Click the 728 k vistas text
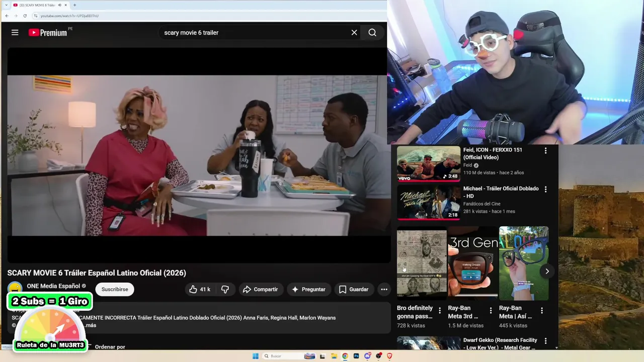Image resolution: width=644 pixels, height=362 pixels. click(411, 326)
